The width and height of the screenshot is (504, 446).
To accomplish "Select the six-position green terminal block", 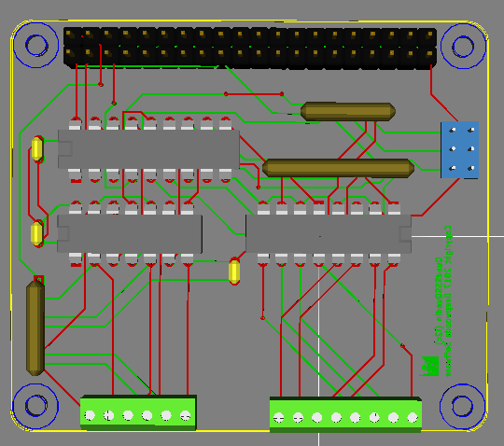I will pyautogui.click(x=138, y=413).
